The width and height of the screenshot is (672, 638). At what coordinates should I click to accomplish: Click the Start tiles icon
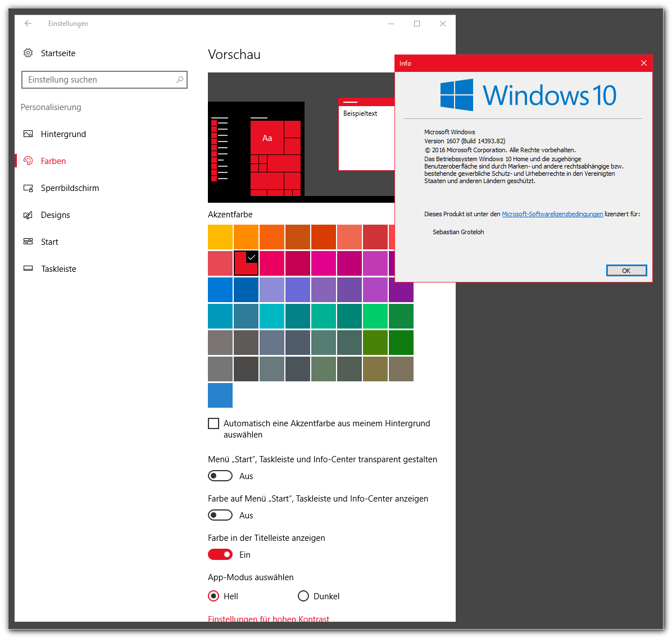pyautogui.click(x=28, y=241)
